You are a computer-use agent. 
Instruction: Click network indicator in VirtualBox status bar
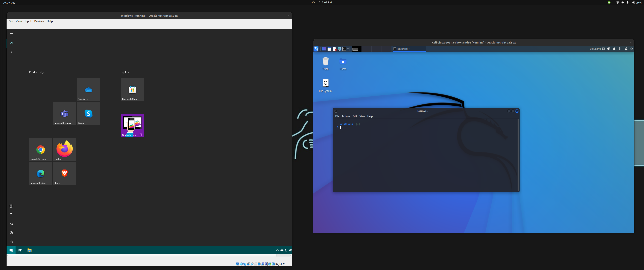248,264
